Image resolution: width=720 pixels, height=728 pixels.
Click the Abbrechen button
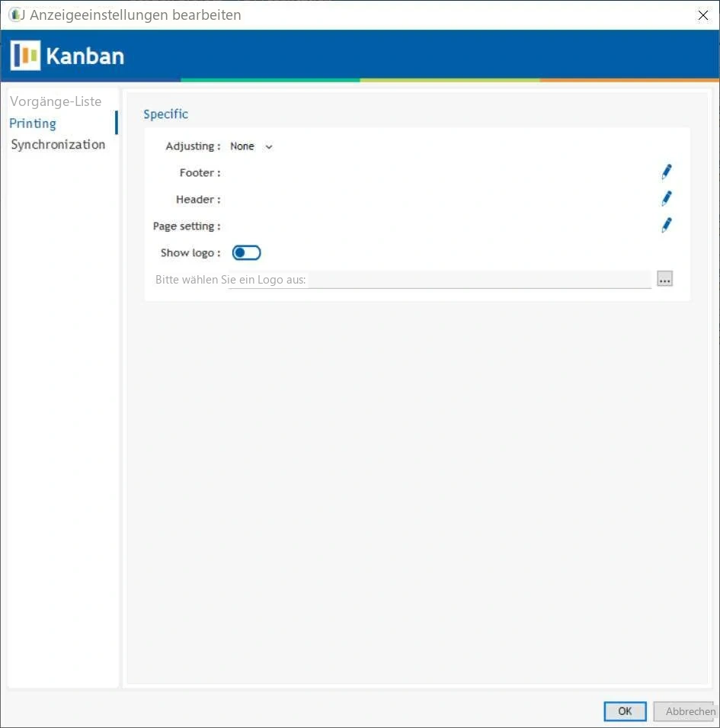(684, 710)
